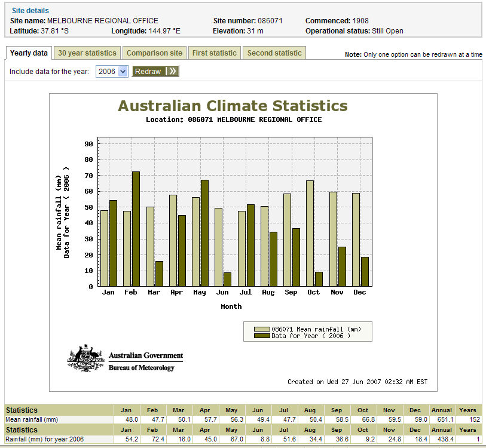The height and width of the screenshot is (448, 486).
Task: Select the annual mean value 651.1
Action: pos(445,419)
